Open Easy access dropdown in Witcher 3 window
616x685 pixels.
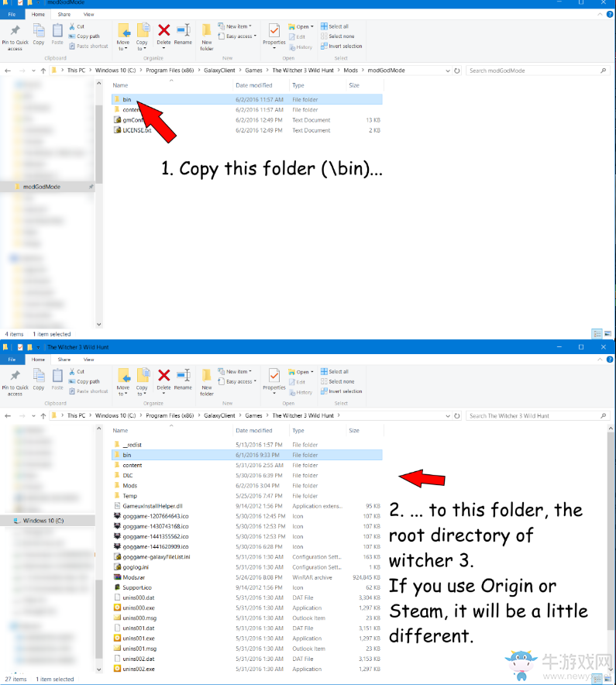tap(237, 381)
